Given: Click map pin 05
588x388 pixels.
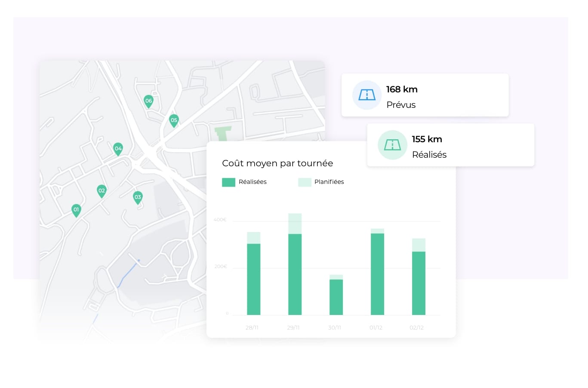Looking at the screenshot, I should 174,121.
